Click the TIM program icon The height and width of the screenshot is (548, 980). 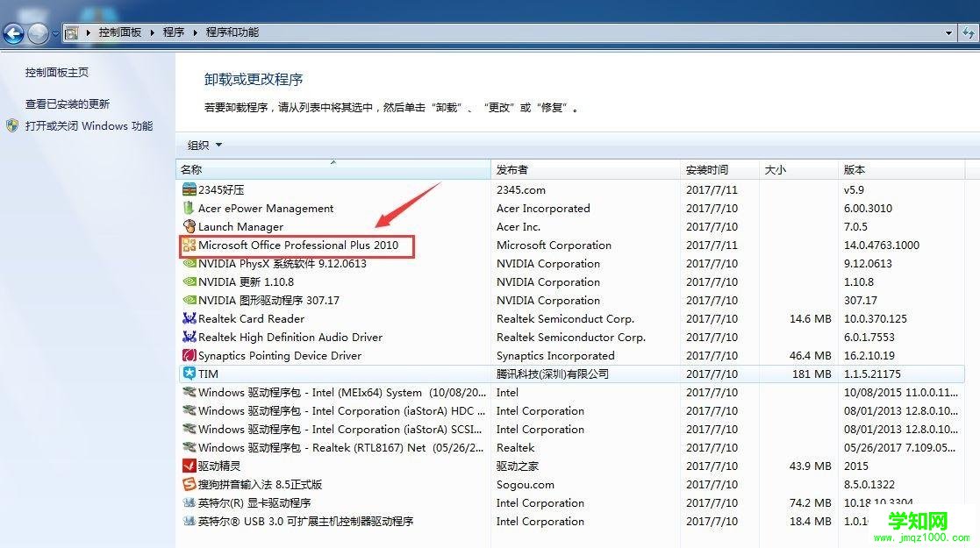pos(190,374)
